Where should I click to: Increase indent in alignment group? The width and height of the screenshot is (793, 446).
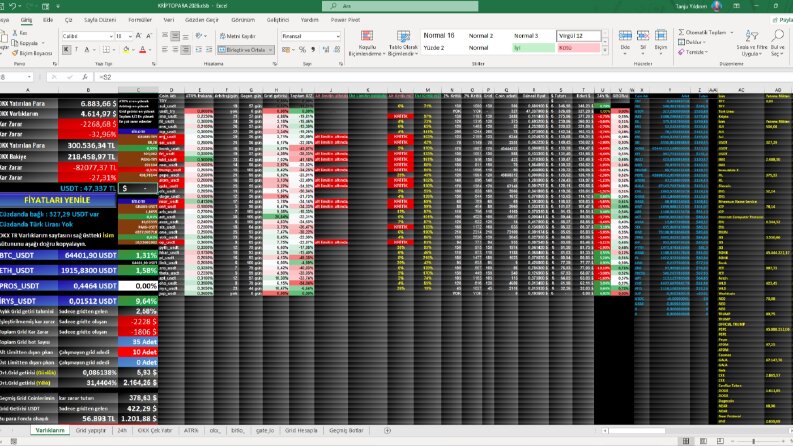(x=209, y=50)
